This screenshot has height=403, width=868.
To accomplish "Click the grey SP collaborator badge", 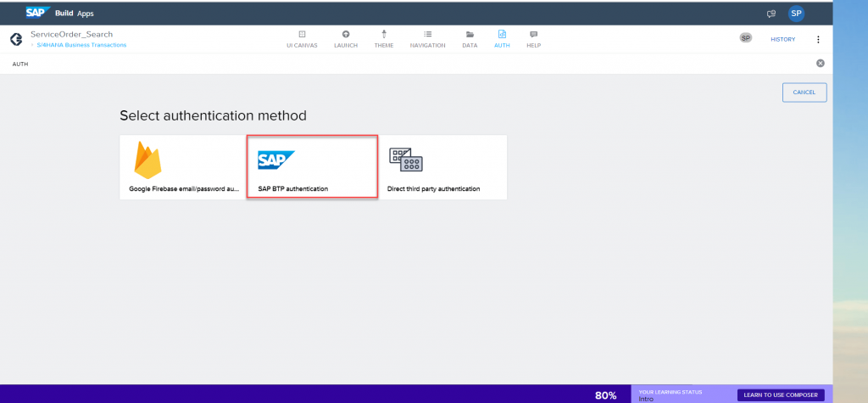I will [746, 37].
